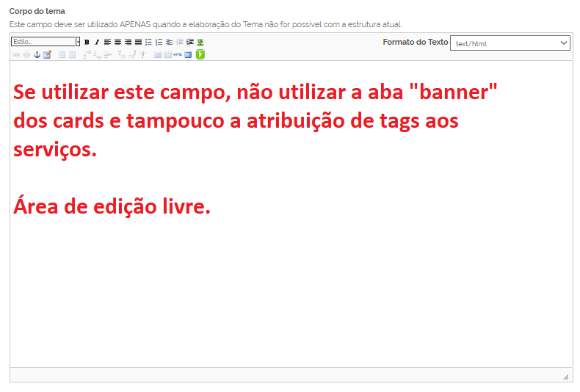Image resolution: width=580 pixels, height=392 pixels.
Task: Click the 'Corpo do tema' field label
Action: tap(37, 11)
